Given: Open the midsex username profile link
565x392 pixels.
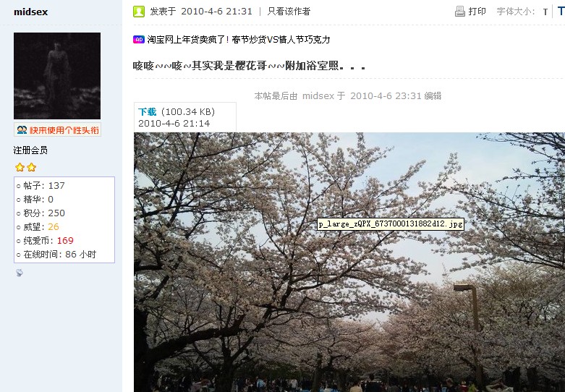Looking at the screenshot, I should pyautogui.click(x=30, y=12).
